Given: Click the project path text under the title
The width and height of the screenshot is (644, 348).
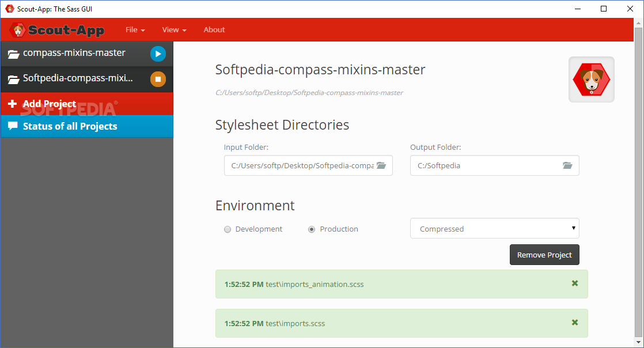Looking at the screenshot, I should (309, 93).
